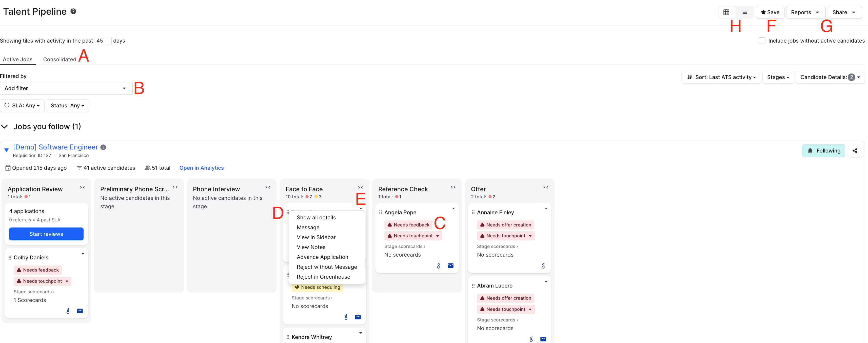Click the Save button
868x343 pixels.
pos(770,12)
